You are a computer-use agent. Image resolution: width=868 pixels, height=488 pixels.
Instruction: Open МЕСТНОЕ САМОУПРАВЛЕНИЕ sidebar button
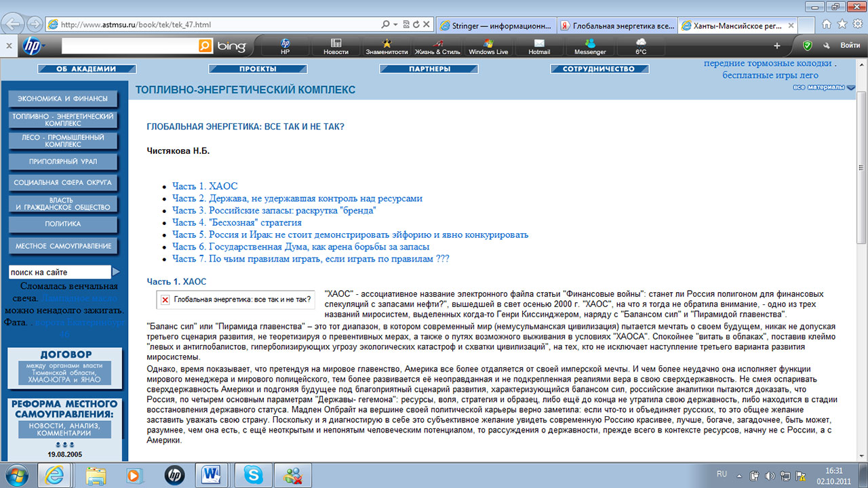[62, 246]
